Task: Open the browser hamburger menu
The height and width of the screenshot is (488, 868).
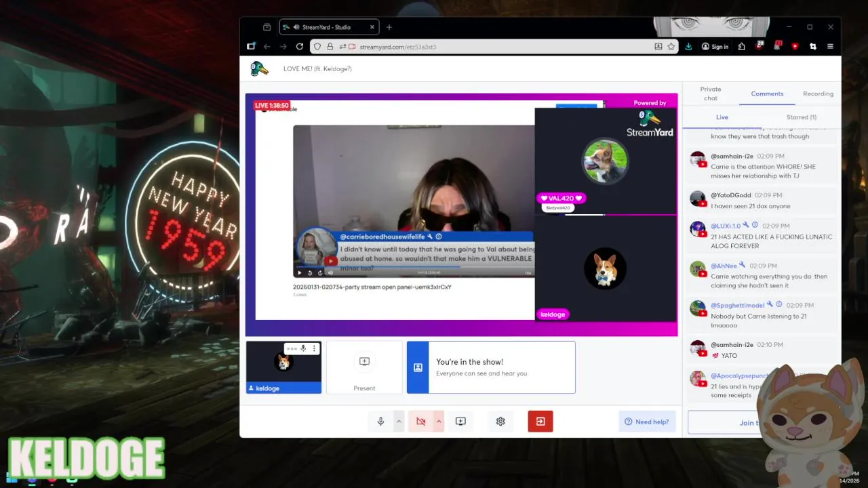Action: (x=830, y=47)
